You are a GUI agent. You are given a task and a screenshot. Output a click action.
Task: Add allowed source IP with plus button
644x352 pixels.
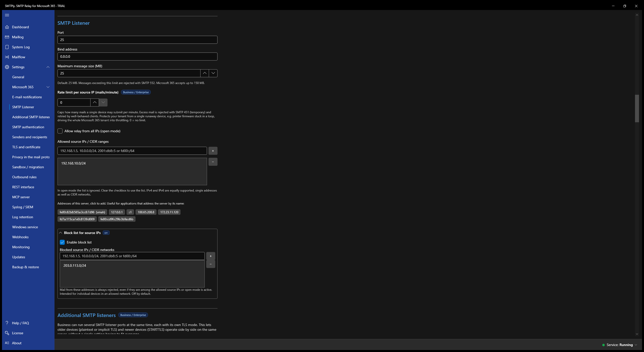pos(213,151)
